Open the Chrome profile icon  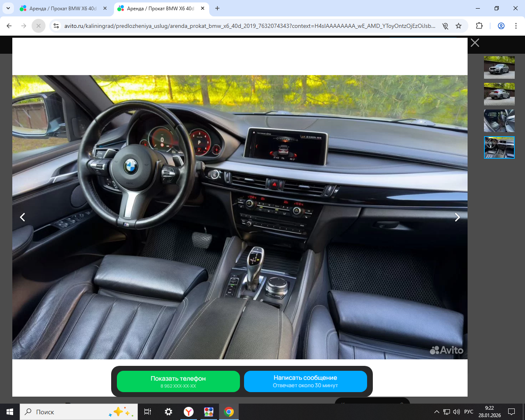tap(501, 26)
